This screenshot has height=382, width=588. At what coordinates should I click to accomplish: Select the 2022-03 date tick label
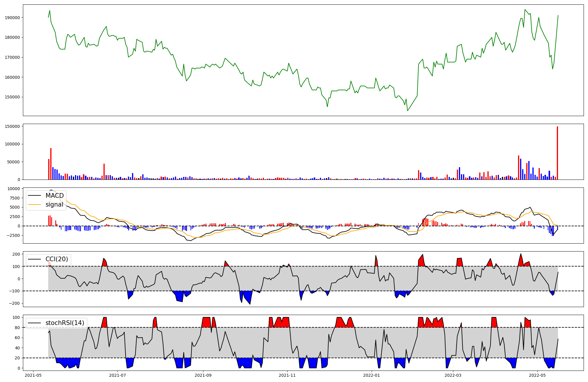coord(453,375)
